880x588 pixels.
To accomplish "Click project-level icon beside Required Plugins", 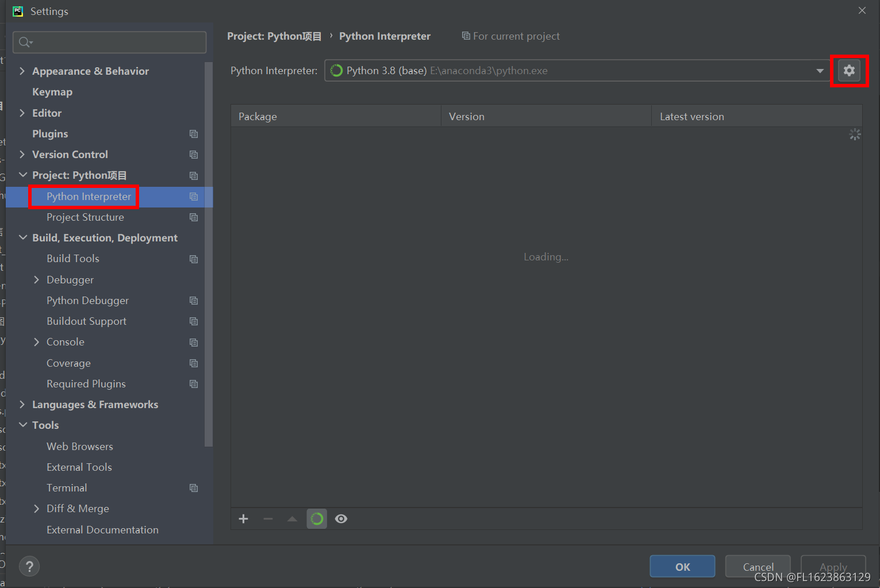I will pos(194,384).
